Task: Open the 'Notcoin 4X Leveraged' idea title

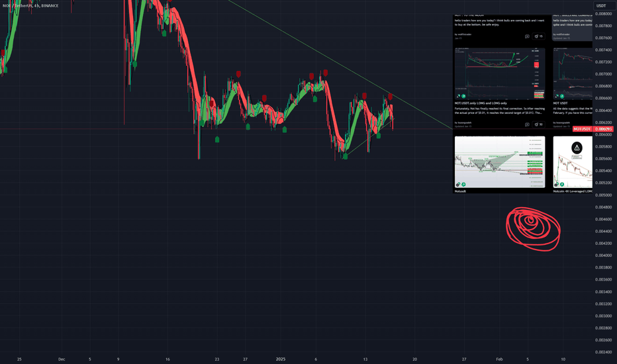Action: [x=573, y=191]
